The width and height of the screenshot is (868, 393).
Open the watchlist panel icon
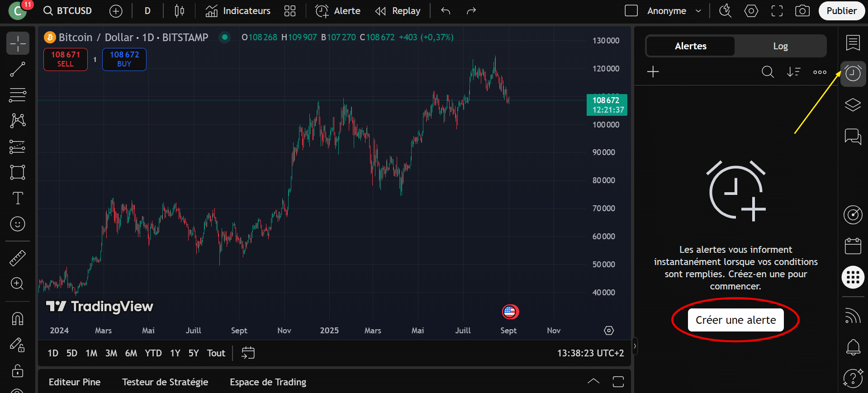[x=853, y=43]
